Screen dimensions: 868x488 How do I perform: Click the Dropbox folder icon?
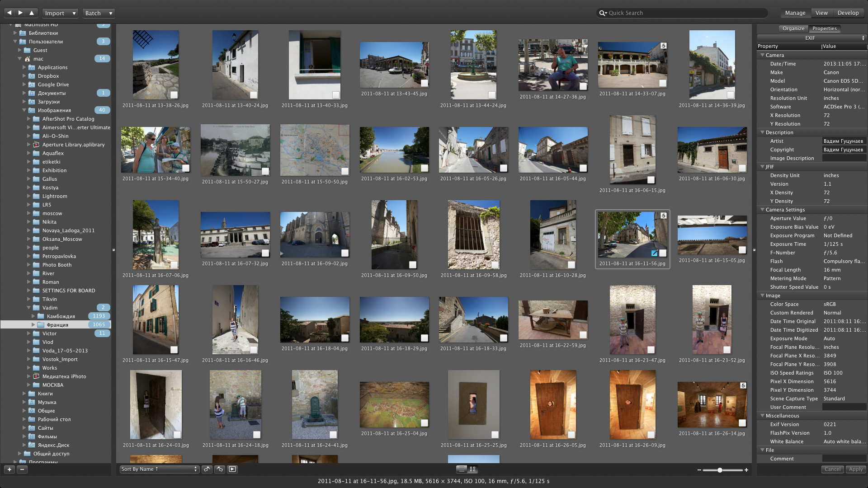pyautogui.click(x=32, y=76)
